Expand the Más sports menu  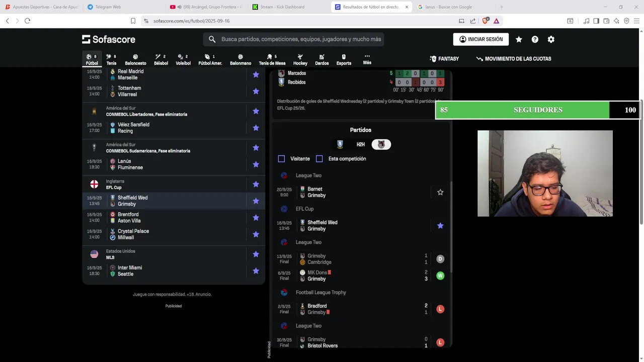coord(367,59)
